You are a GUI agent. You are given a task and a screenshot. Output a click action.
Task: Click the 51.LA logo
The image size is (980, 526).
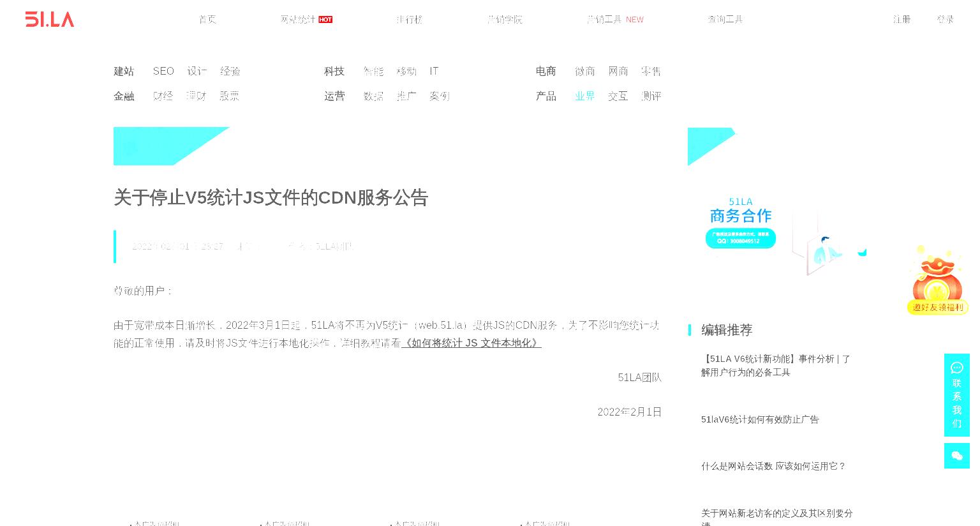point(50,19)
